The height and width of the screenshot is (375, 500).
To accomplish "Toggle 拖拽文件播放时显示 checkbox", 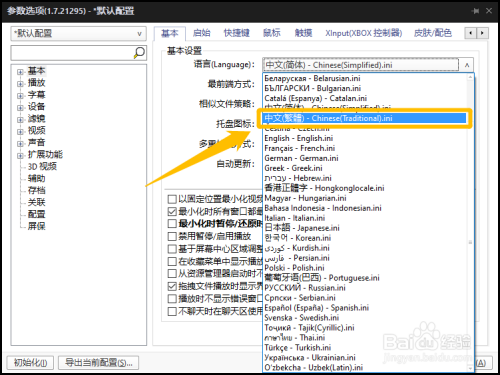I will pyautogui.click(x=172, y=286).
